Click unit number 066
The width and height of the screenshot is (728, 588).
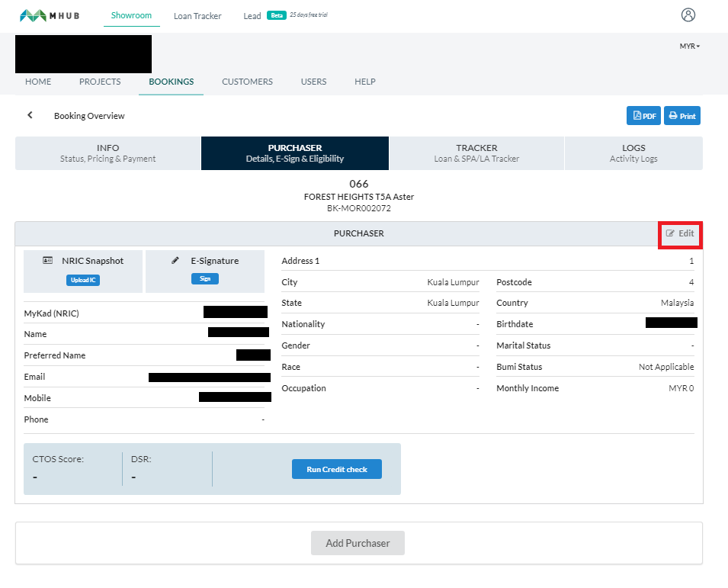pos(359,184)
